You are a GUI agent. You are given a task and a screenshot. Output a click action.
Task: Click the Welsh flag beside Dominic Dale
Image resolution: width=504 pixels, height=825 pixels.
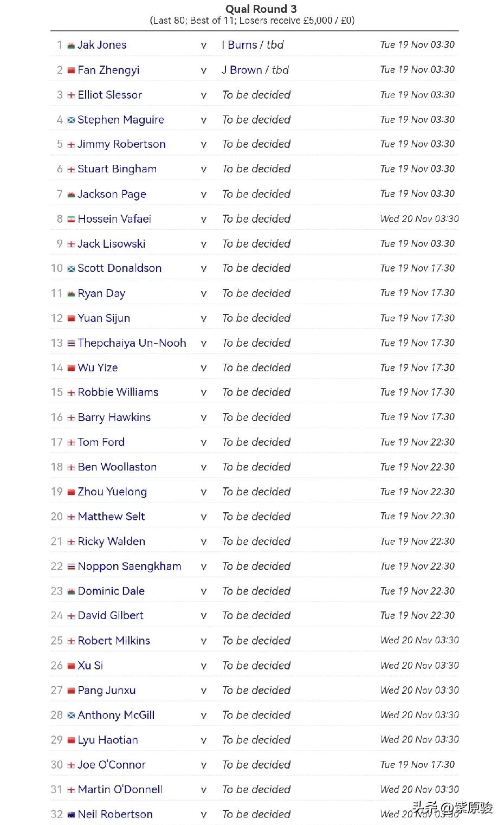[71, 592]
